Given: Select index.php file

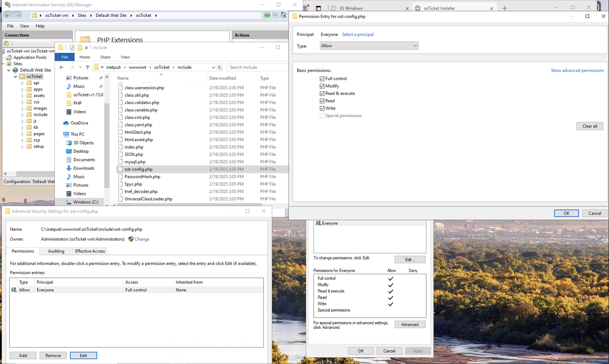Looking at the screenshot, I should tap(134, 147).
